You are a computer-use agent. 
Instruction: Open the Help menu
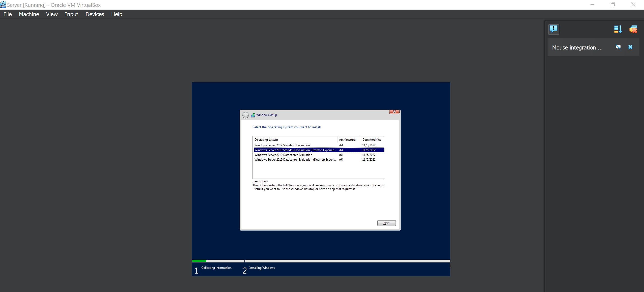[x=117, y=14]
